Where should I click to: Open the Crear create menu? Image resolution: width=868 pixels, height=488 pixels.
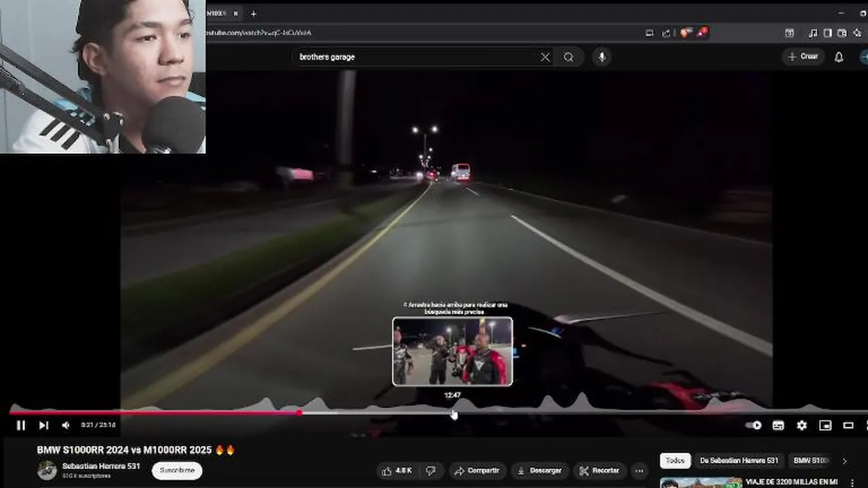click(803, 56)
